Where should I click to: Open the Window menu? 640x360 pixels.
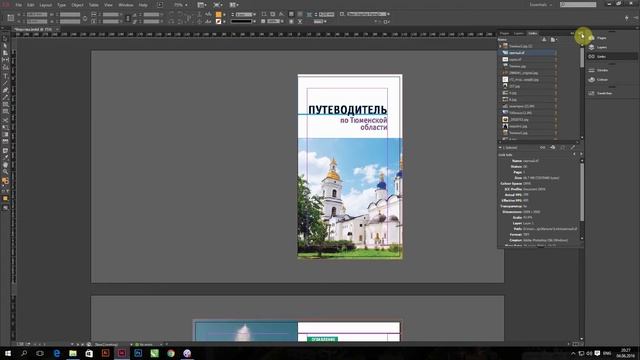tap(126, 5)
